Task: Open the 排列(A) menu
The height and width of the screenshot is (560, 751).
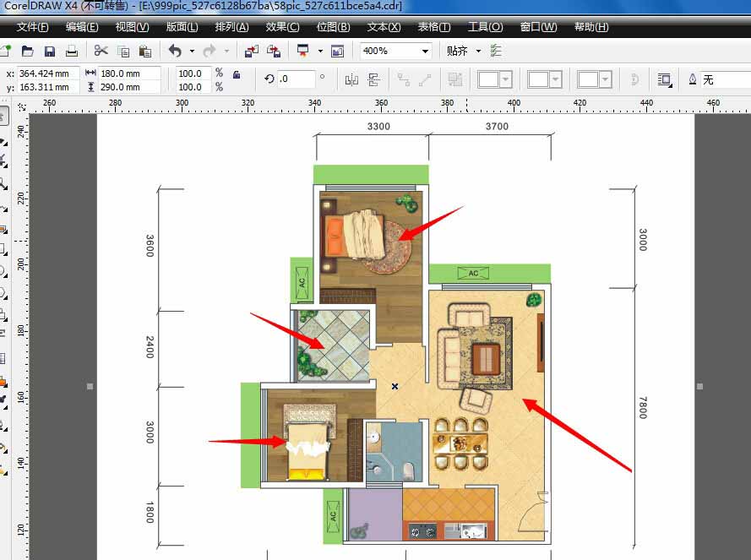Action: [x=231, y=27]
